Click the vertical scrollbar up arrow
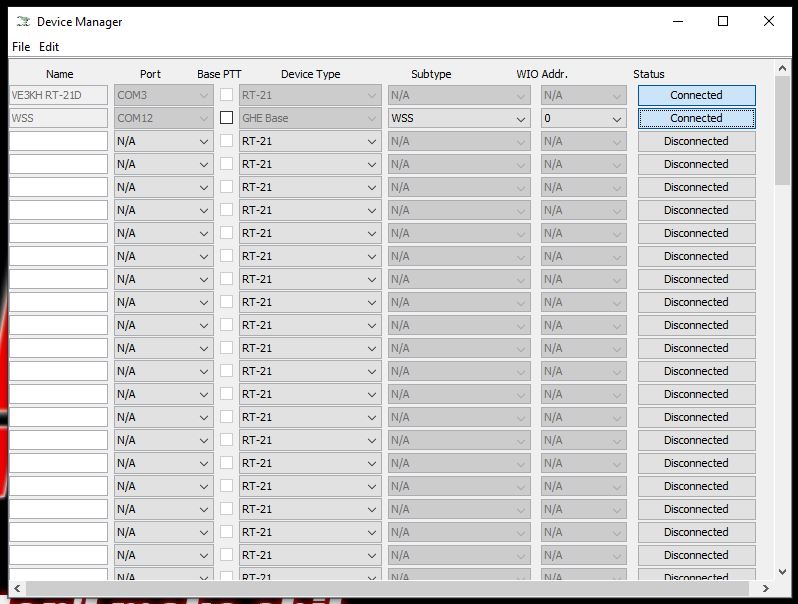 (782, 69)
